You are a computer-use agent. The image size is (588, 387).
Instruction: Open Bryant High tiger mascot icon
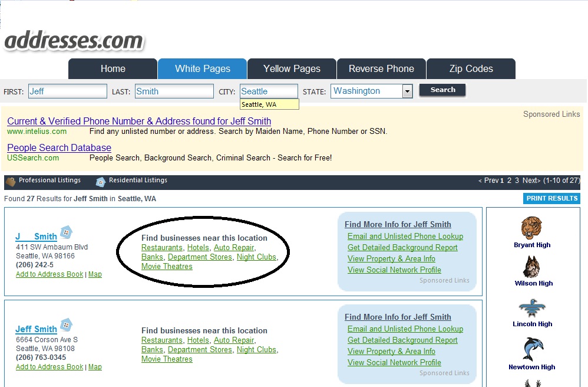(531, 228)
